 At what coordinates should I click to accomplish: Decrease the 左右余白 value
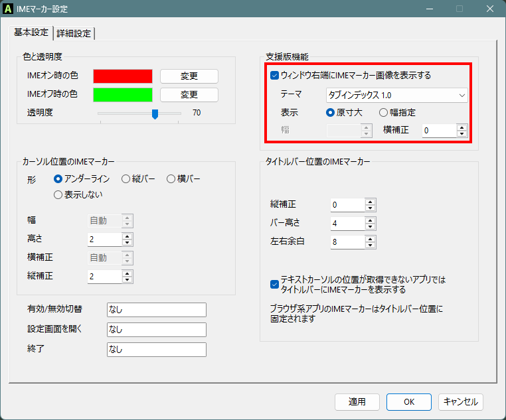(370, 245)
